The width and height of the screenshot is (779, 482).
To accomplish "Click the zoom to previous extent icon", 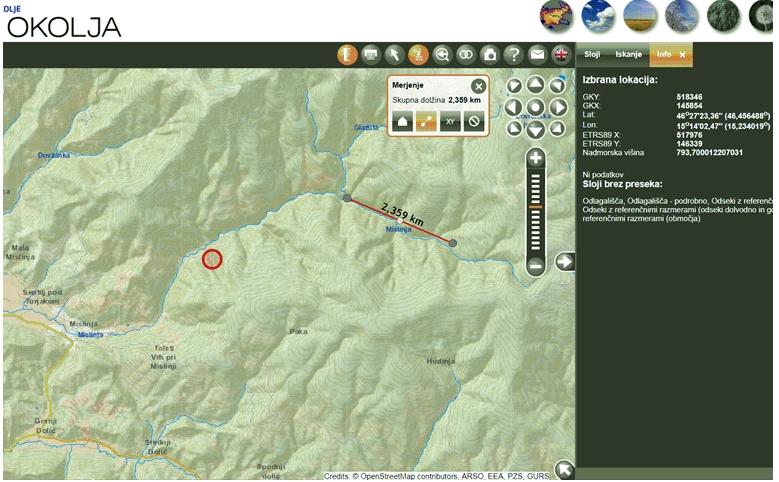I will [442, 55].
